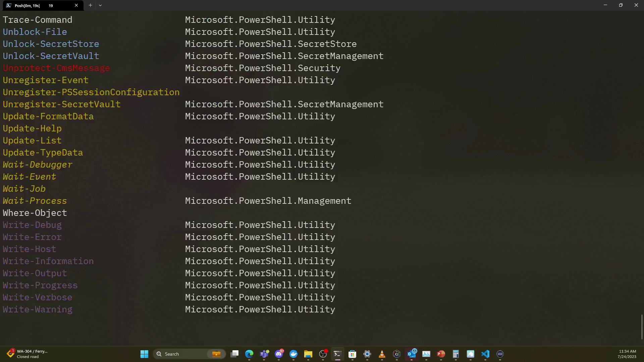Close the Posh terminal tab

click(76, 5)
